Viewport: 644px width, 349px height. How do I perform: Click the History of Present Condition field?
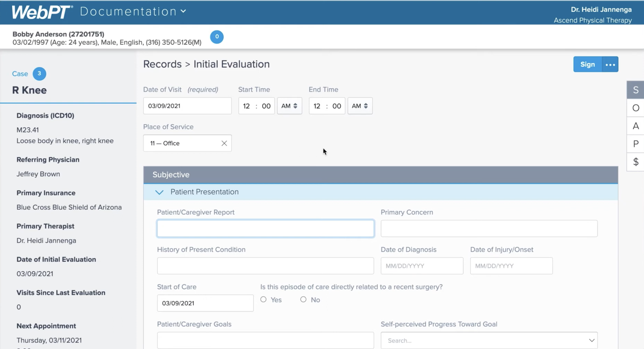click(x=265, y=266)
